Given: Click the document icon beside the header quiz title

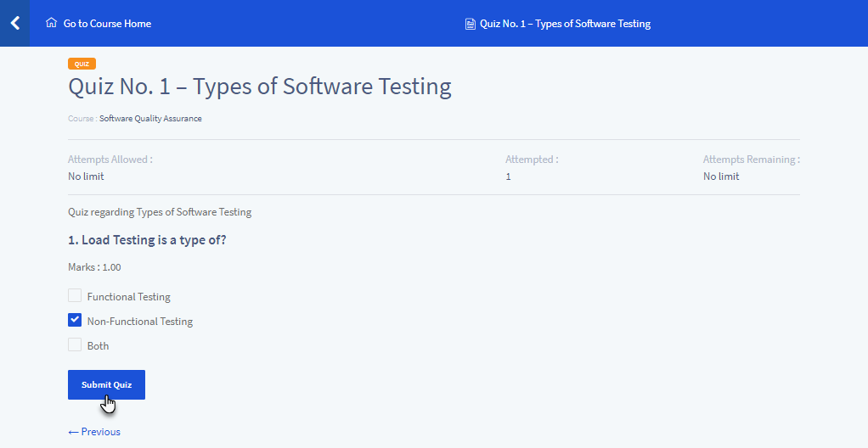Looking at the screenshot, I should 471,24.
